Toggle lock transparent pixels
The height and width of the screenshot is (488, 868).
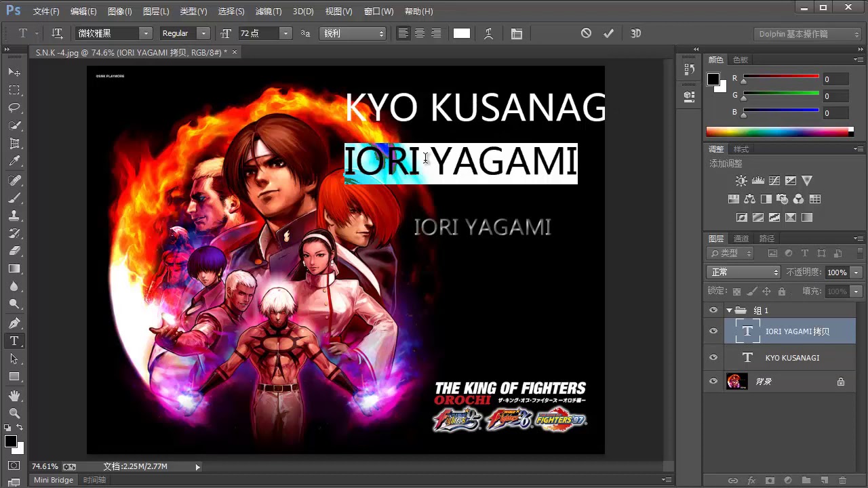point(736,291)
